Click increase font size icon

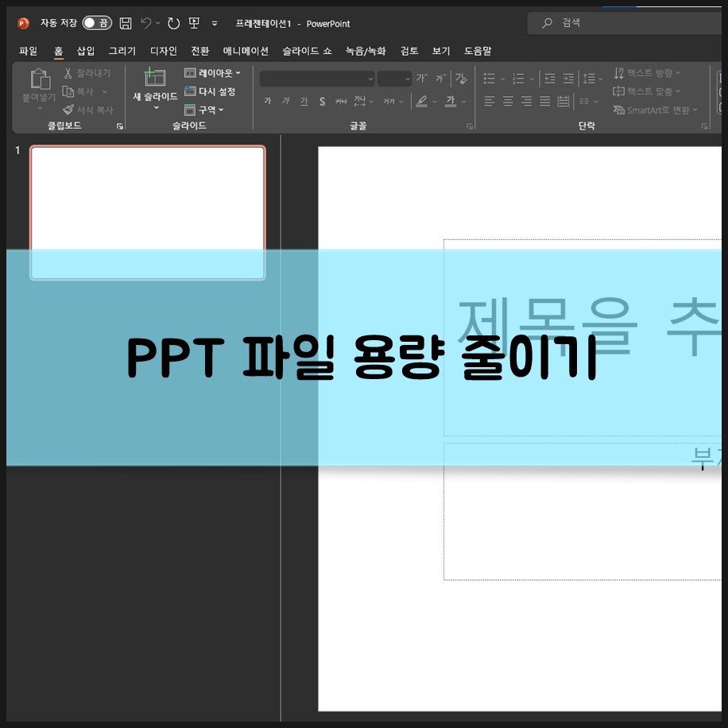coord(421,78)
